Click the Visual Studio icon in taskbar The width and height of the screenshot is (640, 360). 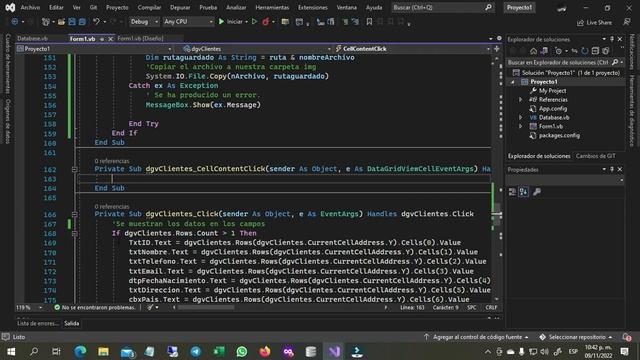tap(334, 351)
